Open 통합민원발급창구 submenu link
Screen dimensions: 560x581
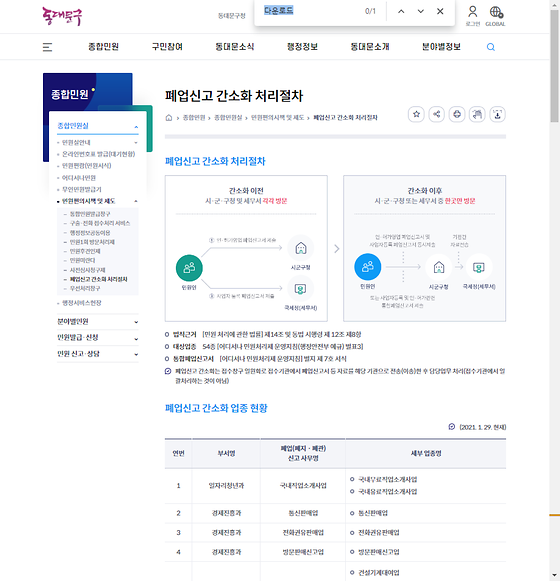(x=90, y=214)
